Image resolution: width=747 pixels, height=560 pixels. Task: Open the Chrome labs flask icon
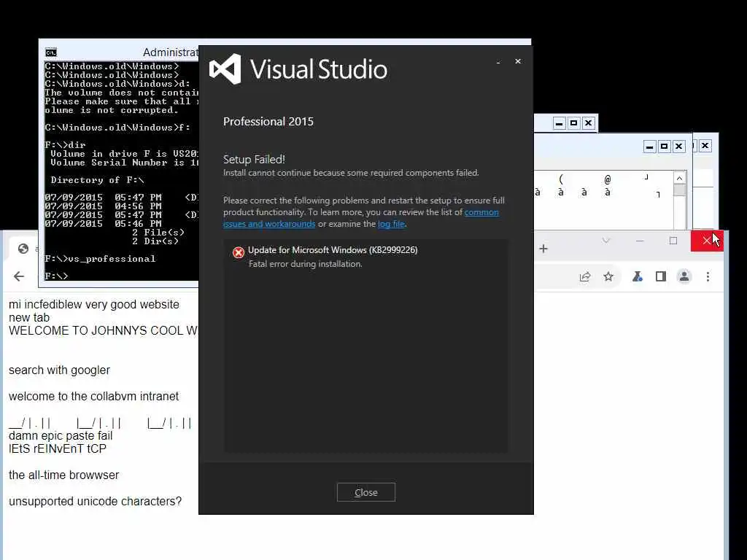tap(638, 276)
